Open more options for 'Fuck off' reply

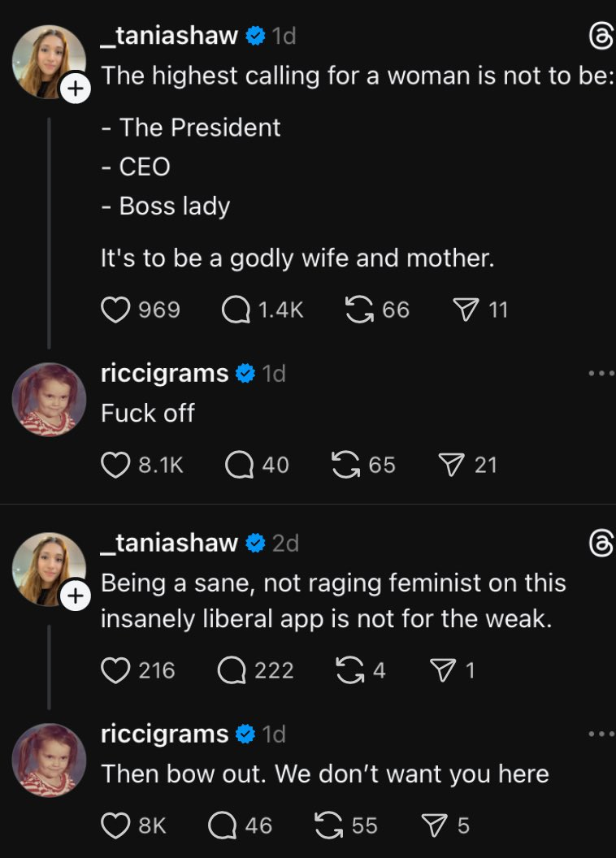(x=601, y=374)
